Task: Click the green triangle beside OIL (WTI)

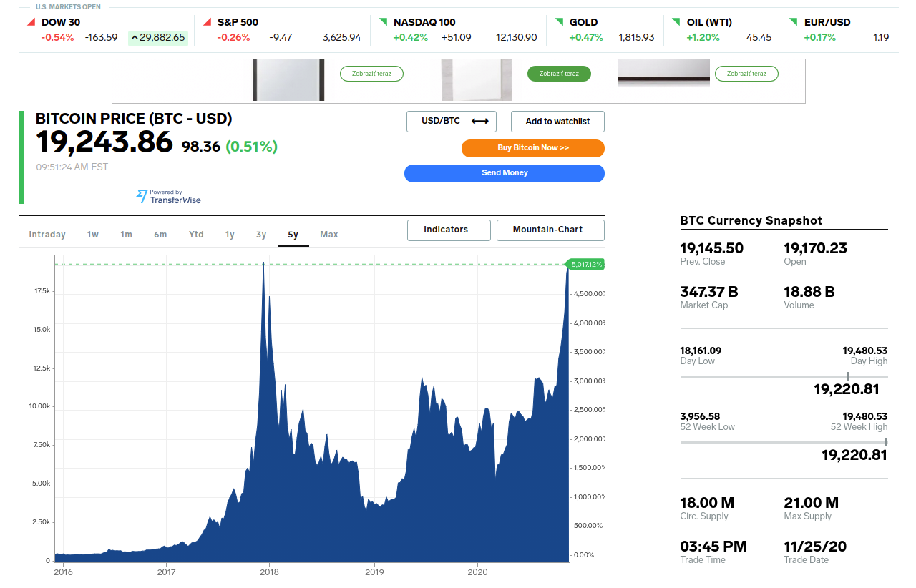Action: (x=677, y=22)
